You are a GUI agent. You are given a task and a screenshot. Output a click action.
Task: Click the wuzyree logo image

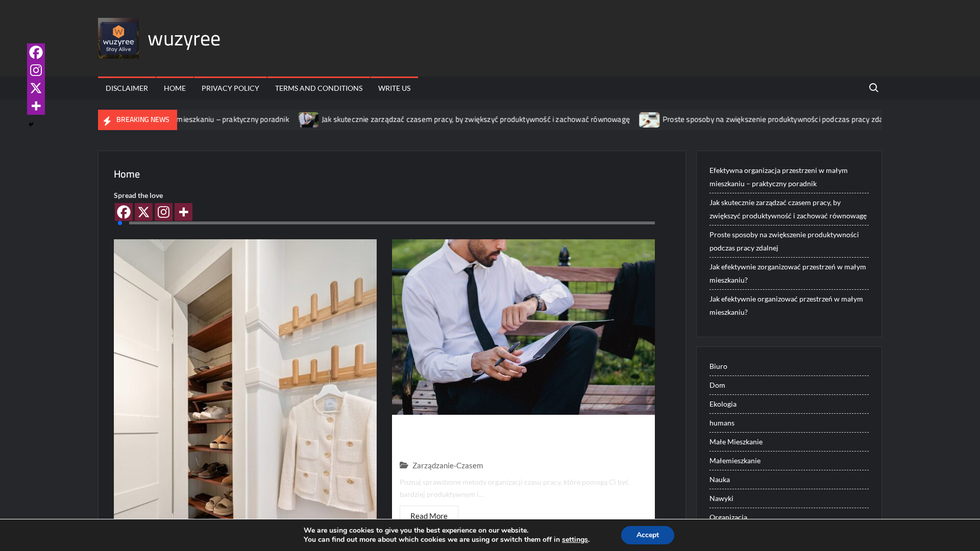click(x=118, y=38)
